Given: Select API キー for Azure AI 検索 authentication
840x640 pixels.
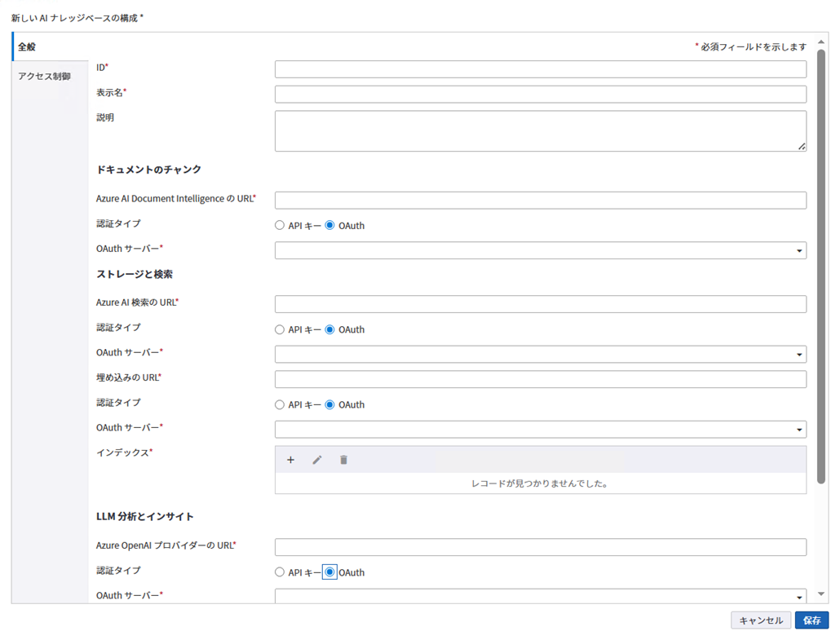Looking at the screenshot, I should point(280,329).
